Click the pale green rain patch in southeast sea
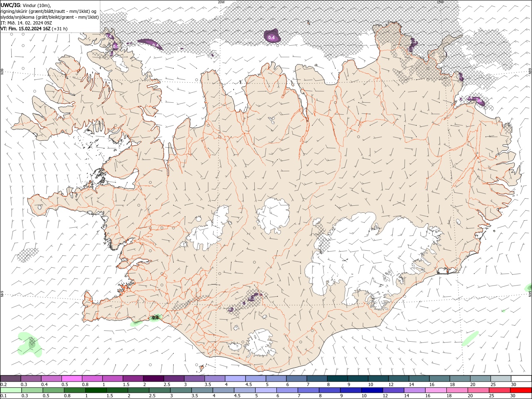 pos(470,338)
